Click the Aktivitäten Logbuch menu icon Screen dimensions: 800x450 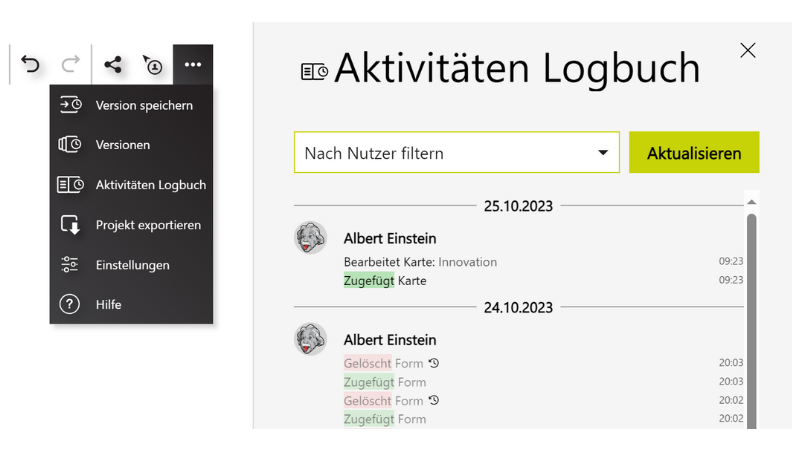tap(70, 185)
